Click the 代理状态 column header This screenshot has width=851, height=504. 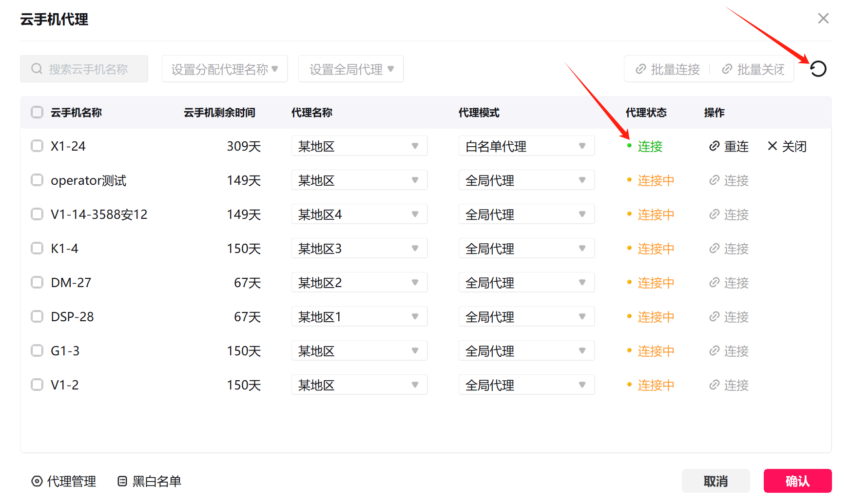[646, 113]
